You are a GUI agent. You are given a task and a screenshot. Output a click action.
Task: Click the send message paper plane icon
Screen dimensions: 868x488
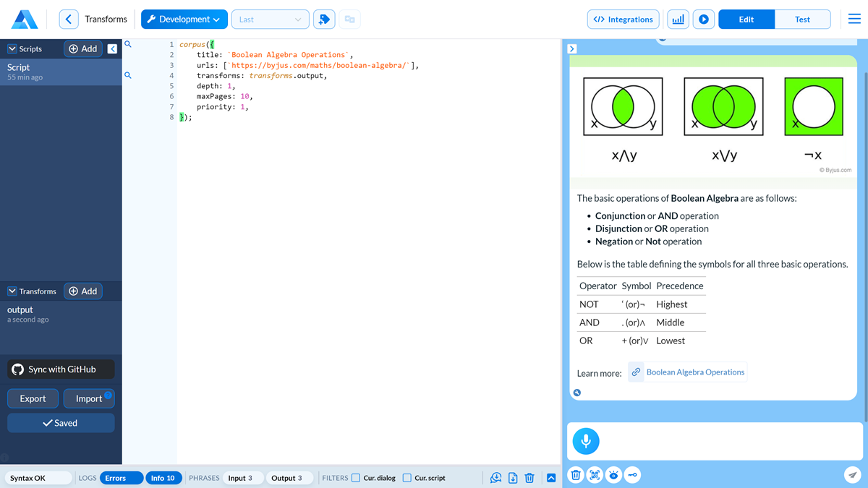coord(853,475)
